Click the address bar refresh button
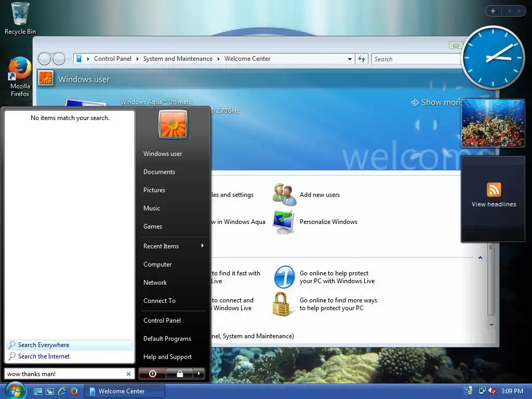The width and height of the screenshot is (532, 399). (362, 59)
